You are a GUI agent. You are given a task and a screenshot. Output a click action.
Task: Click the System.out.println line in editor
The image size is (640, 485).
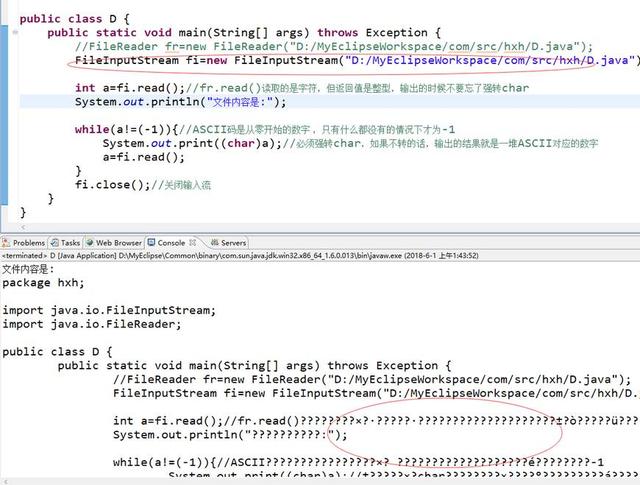tap(180, 102)
